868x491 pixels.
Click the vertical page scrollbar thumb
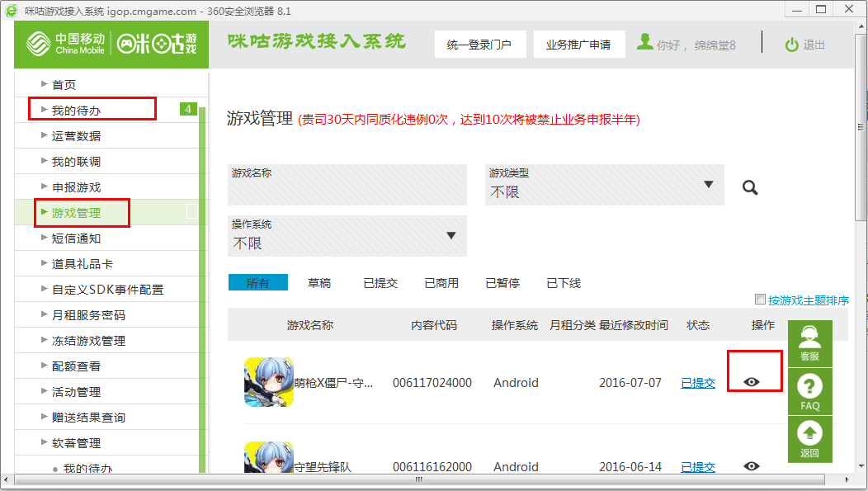861,127
